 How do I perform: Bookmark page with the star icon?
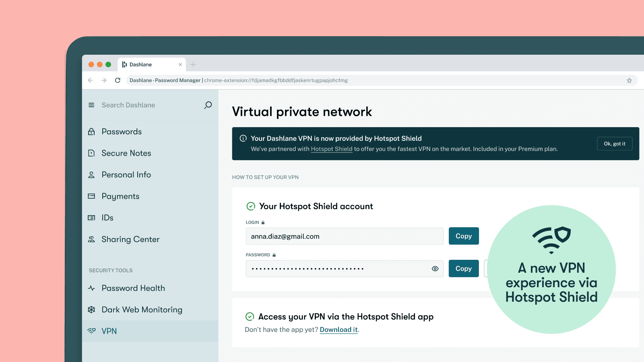(629, 80)
